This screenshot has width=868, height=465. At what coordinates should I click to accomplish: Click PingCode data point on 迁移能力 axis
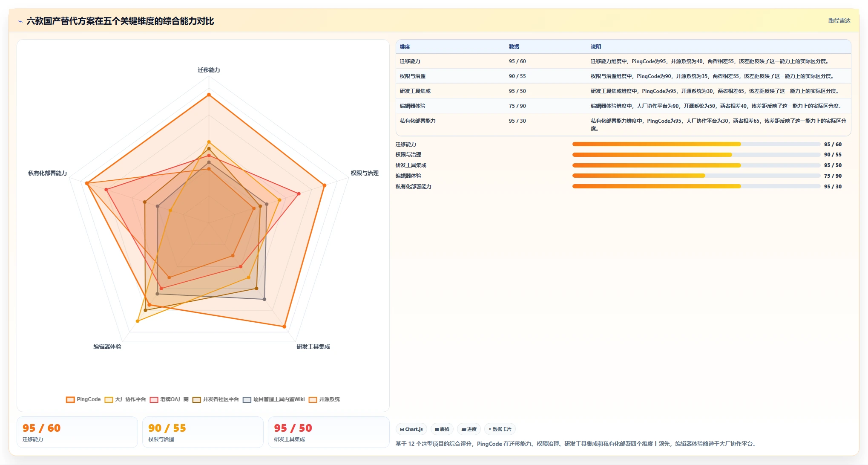tap(209, 95)
